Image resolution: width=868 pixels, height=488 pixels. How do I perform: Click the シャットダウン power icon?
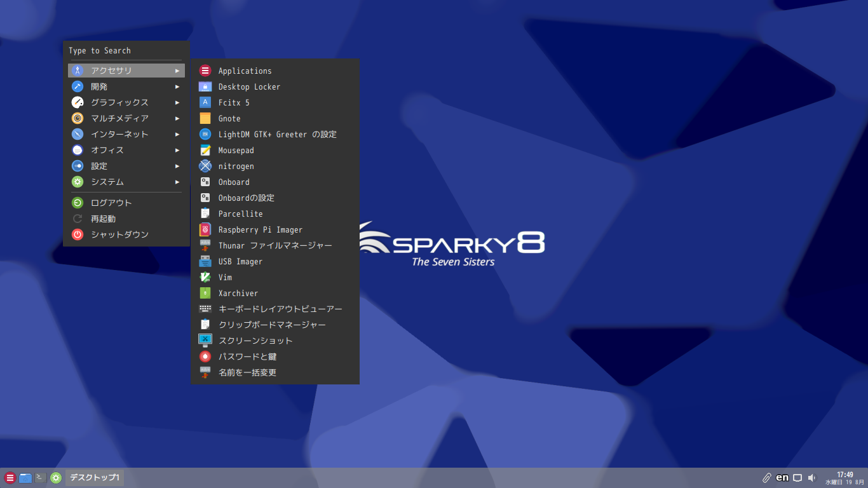78,234
